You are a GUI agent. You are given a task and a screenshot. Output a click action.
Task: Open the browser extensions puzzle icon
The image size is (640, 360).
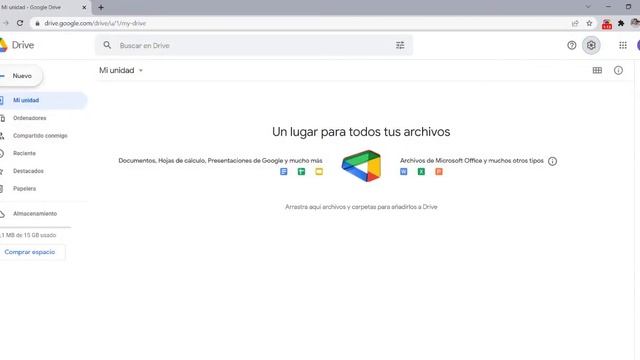(x=621, y=23)
